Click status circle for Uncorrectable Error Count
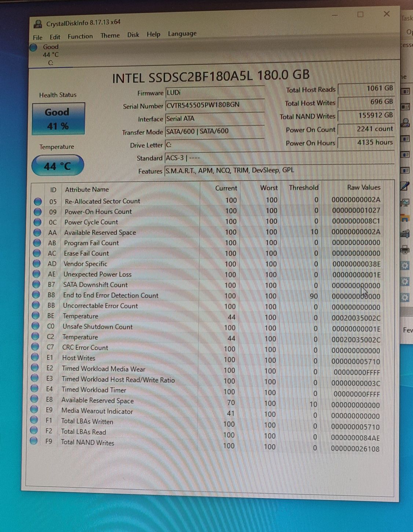The width and height of the screenshot is (413, 532). (x=36, y=305)
